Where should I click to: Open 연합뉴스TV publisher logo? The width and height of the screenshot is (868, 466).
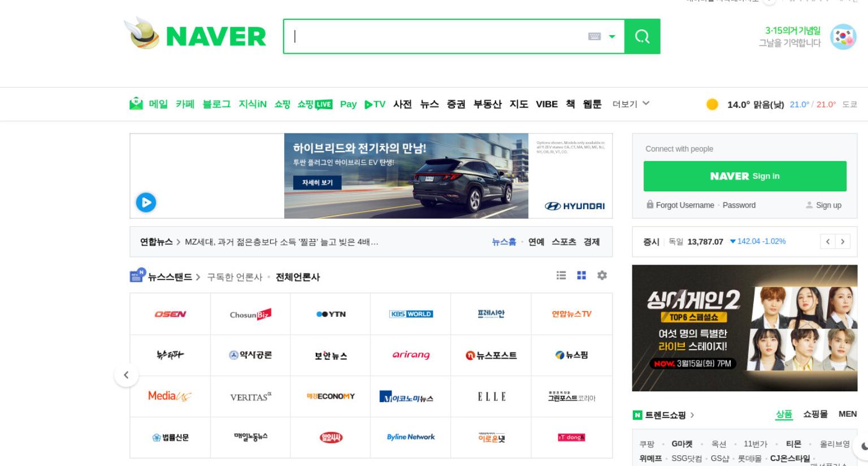coord(571,314)
